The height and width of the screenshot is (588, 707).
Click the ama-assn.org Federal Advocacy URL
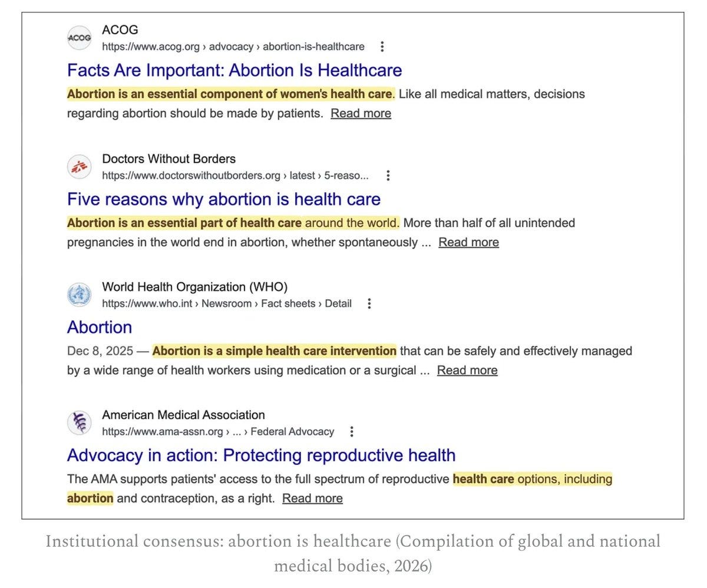pyautogui.click(x=218, y=432)
